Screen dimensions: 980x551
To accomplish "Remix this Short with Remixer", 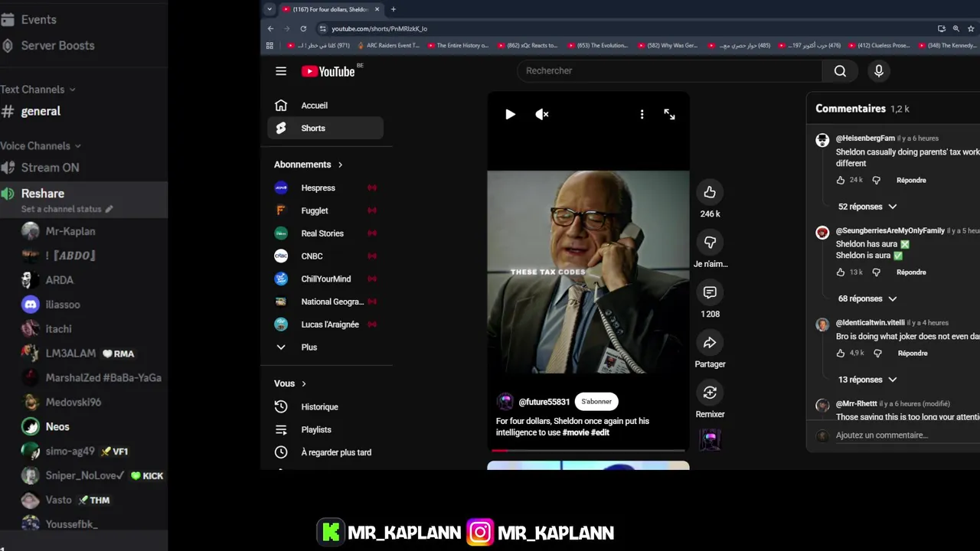I will 710,393.
